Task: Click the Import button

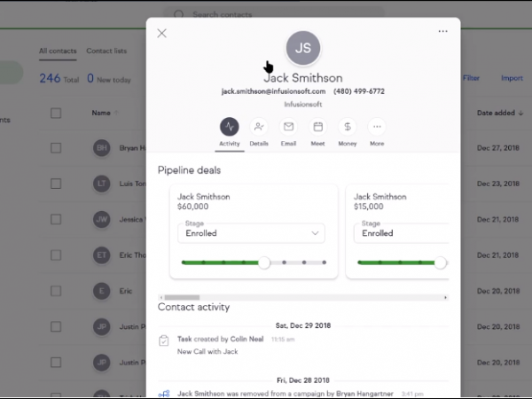Action: pos(512,78)
